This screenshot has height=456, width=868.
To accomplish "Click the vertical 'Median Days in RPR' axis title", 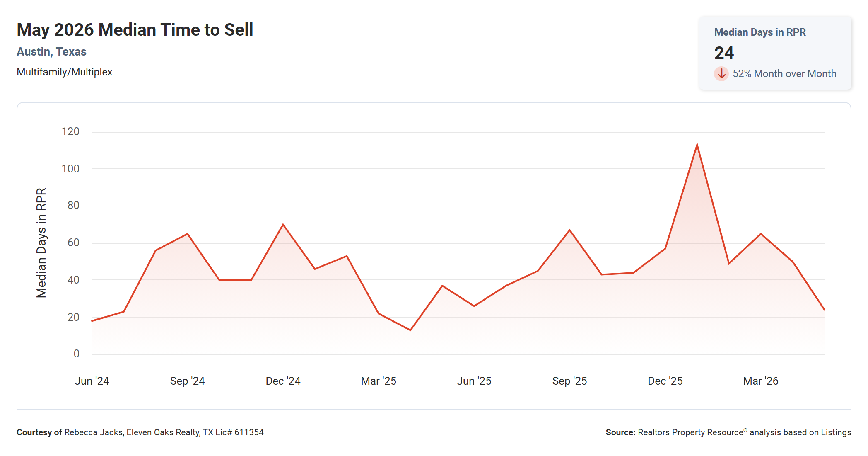I will (41, 243).
